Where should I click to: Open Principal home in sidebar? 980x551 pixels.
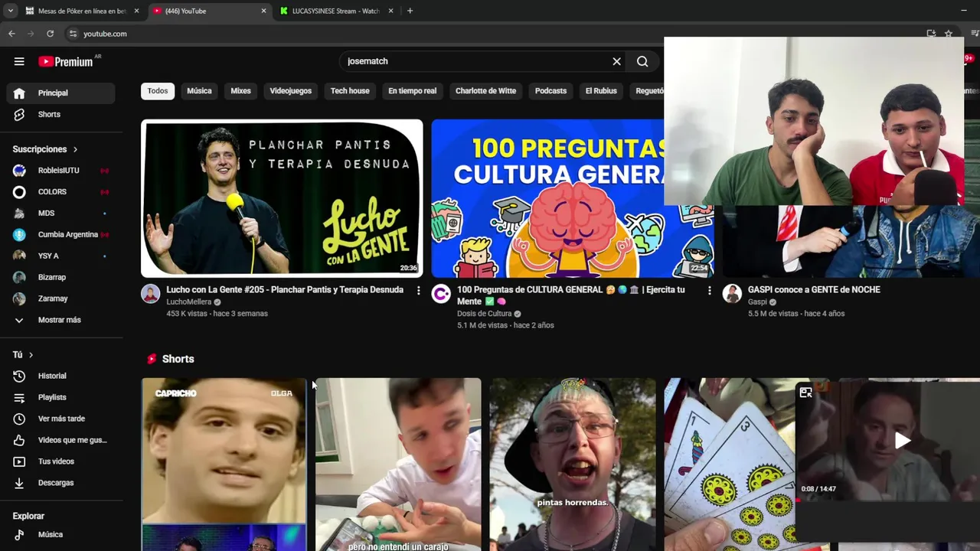(x=60, y=93)
